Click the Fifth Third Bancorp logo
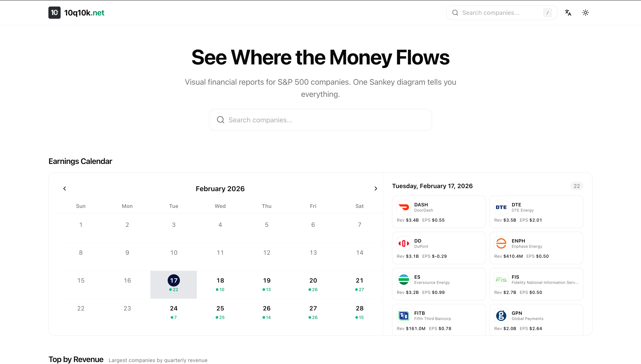The width and height of the screenshot is (641, 364). [x=404, y=315]
